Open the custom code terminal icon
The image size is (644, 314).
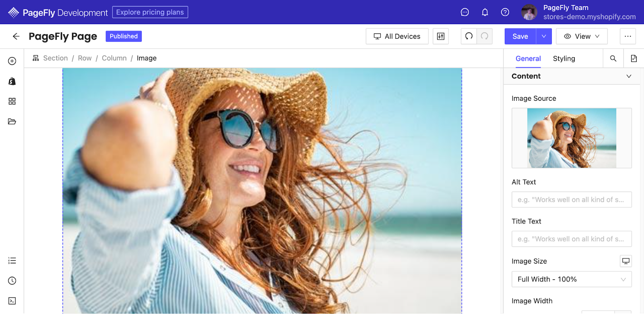pos(12,301)
